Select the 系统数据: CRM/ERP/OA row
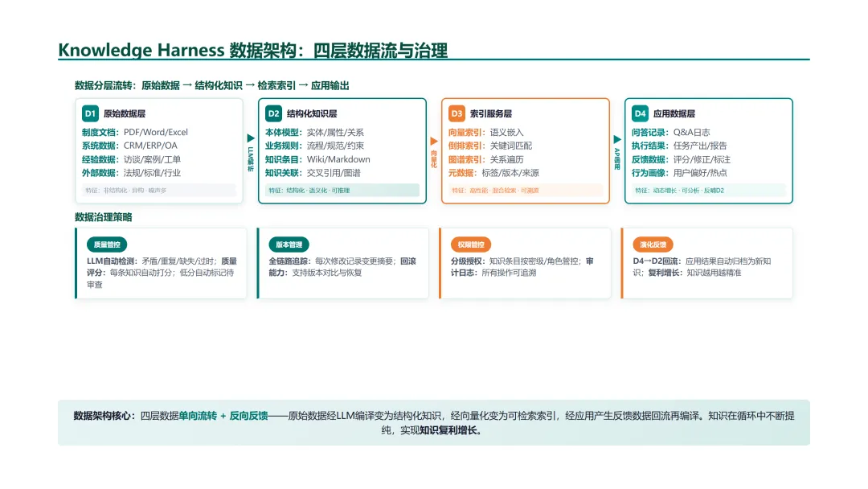 pos(130,146)
